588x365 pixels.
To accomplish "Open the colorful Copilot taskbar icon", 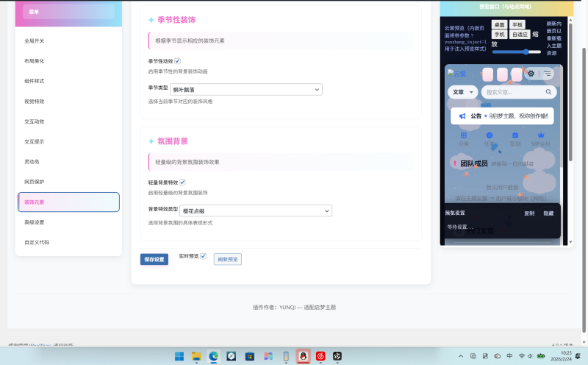I will [x=268, y=356].
